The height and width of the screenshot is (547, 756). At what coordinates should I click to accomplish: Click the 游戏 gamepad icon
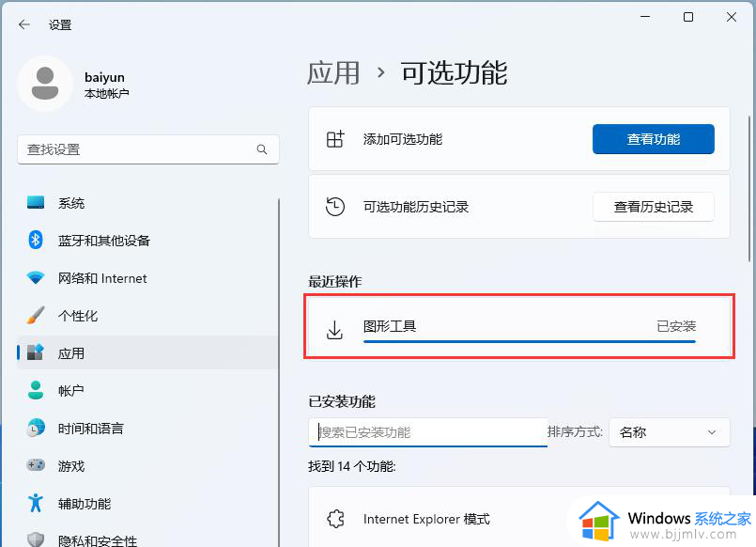click(36, 465)
